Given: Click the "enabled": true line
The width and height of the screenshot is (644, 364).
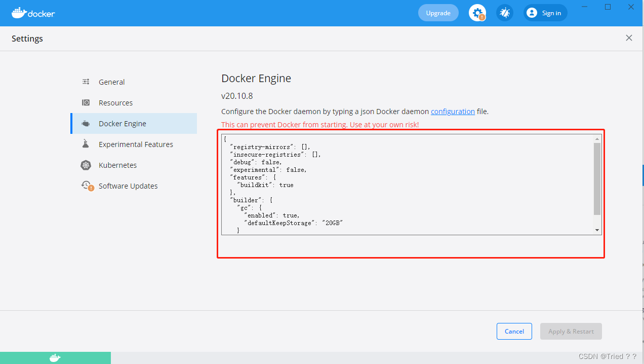Looking at the screenshot, I should click(x=271, y=215).
